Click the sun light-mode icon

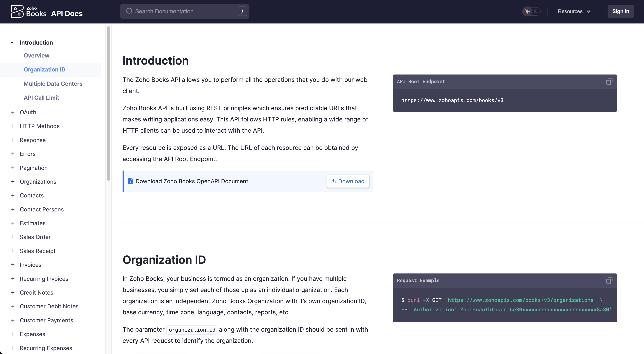click(527, 11)
